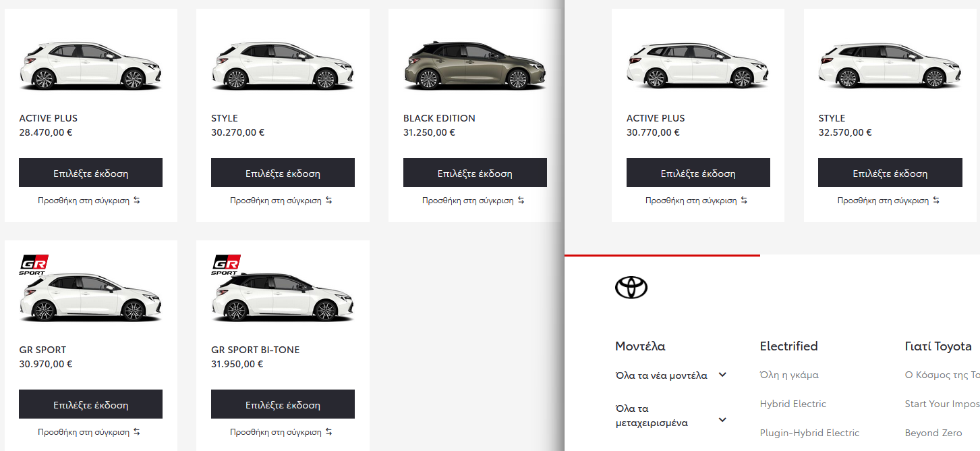Click compare arrows icon for wagon Active Plus 30.770,00 €
Image resolution: width=980 pixels, height=451 pixels.
pos(745,201)
